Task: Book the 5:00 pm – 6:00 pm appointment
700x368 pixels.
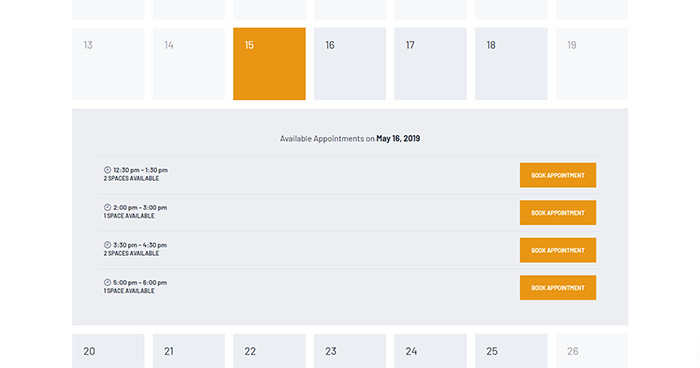Action: click(558, 288)
